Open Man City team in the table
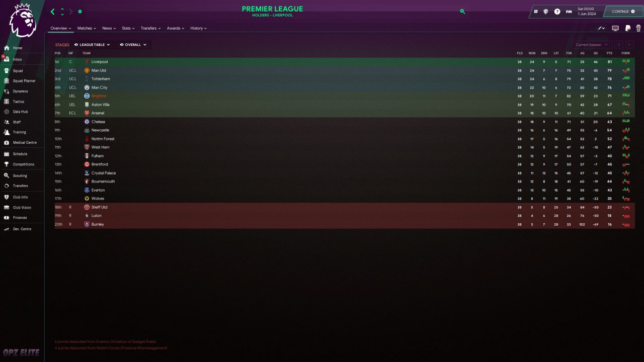Viewport: 644px width, 362px height. click(x=99, y=87)
